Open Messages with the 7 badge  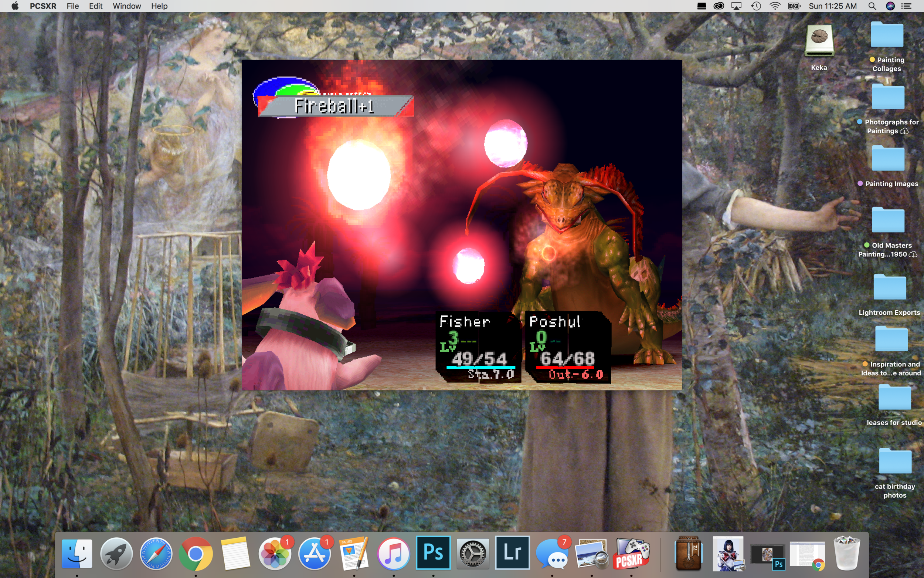(x=552, y=554)
